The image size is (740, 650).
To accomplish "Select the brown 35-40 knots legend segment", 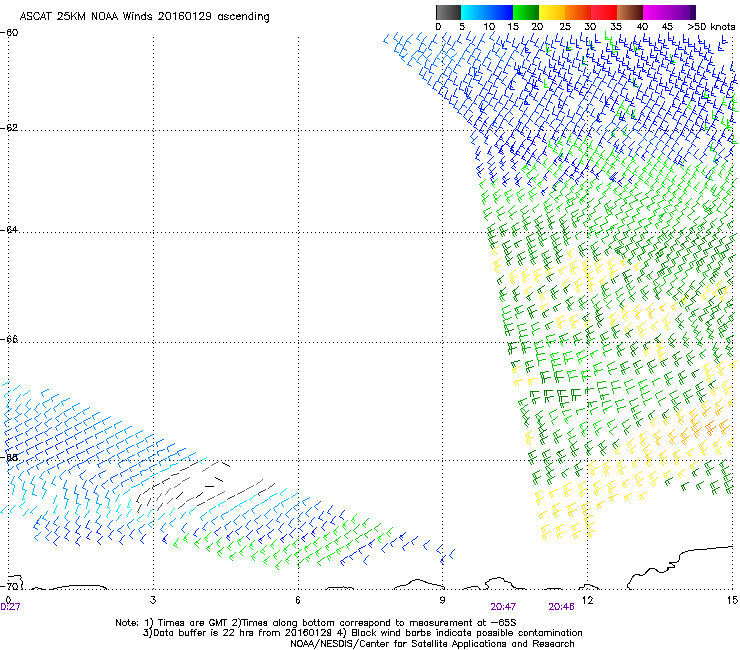I will (630, 12).
